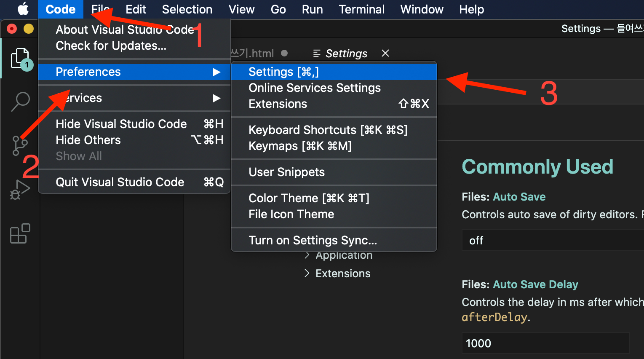The height and width of the screenshot is (359, 644).
Task: Choose Color Theme
Action: click(334, 198)
